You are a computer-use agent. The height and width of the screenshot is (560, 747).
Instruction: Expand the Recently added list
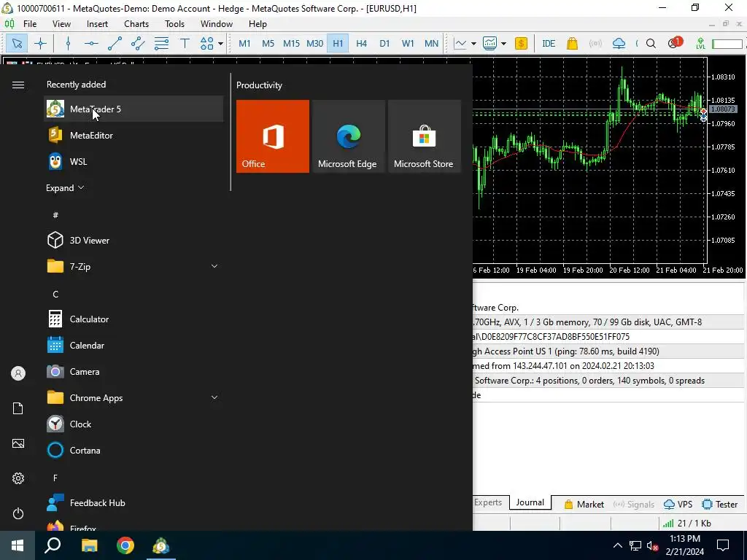(x=65, y=187)
